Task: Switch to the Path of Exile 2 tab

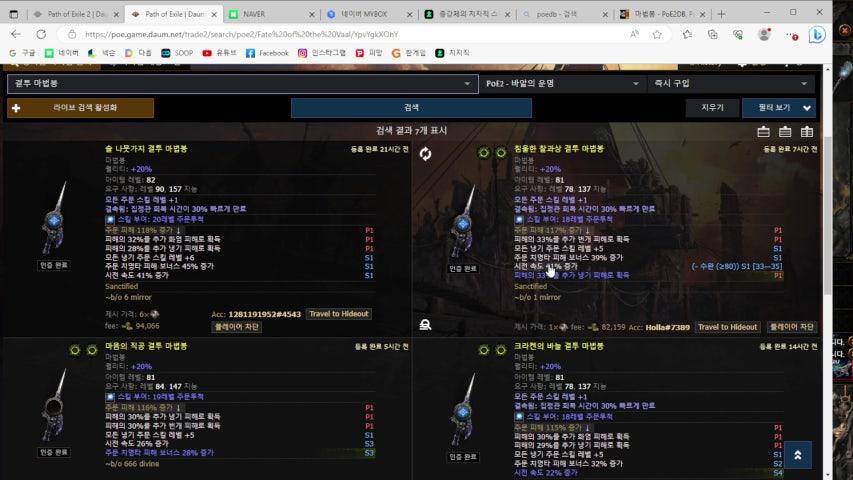Action: point(76,14)
